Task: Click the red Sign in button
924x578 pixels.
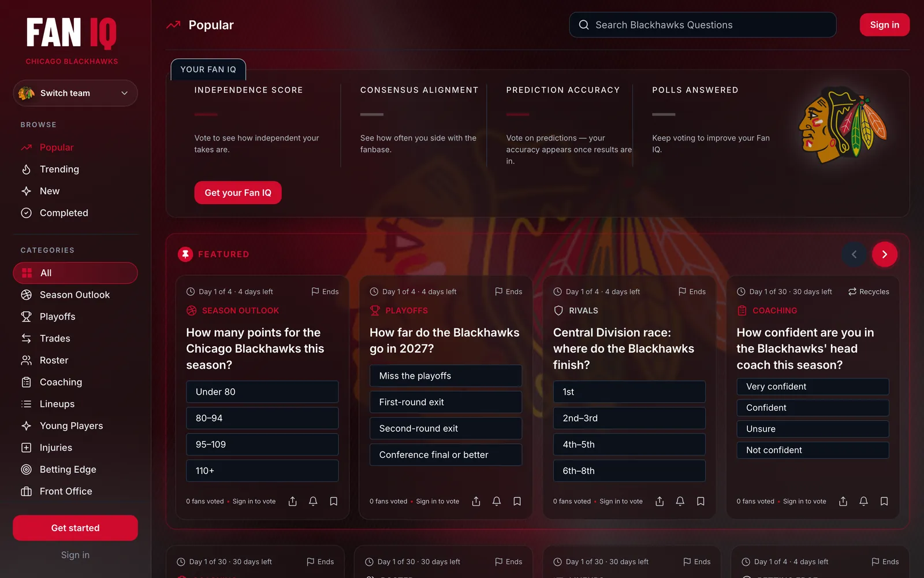Action: [x=885, y=25]
